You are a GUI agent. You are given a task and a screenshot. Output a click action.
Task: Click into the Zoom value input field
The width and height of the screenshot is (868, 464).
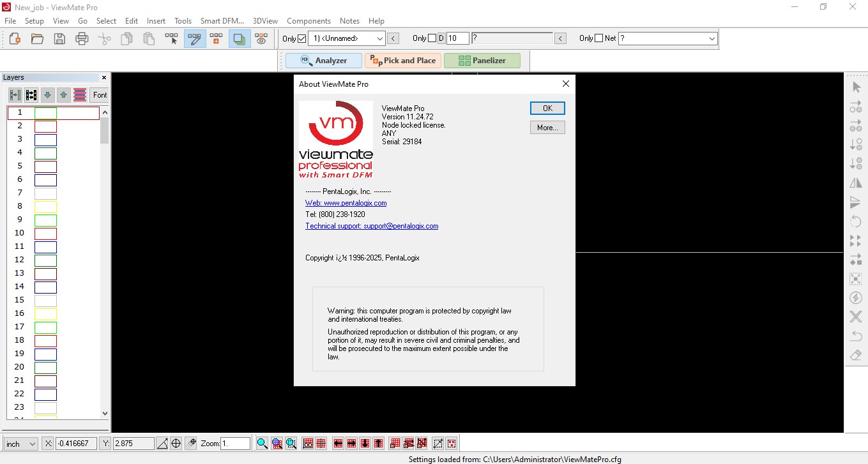[x=235, y=444]
